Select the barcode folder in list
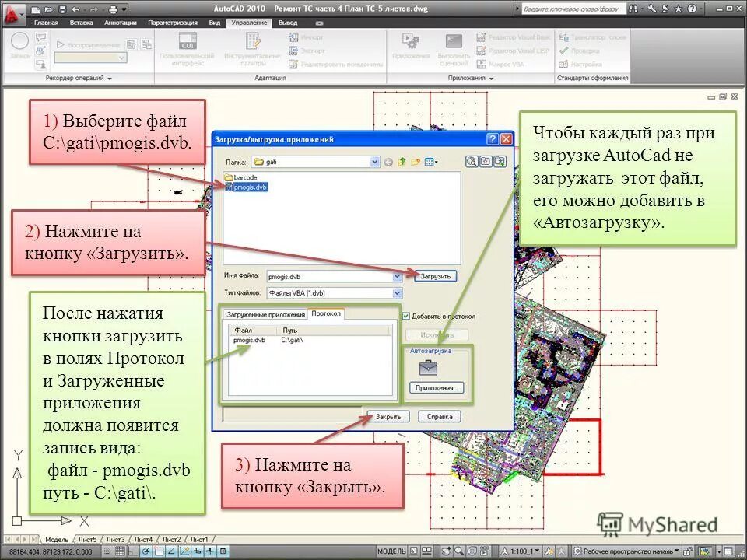This screenshot has height=560, width=747. pos(241,177)
